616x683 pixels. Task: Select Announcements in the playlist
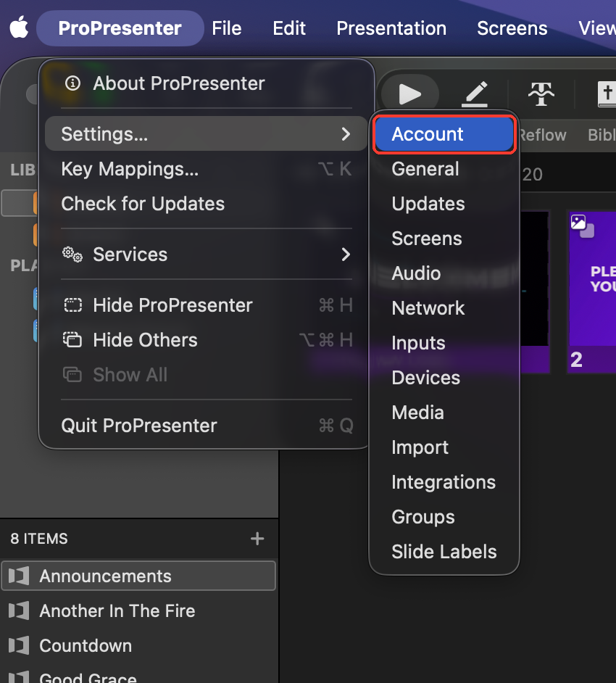[138, 576]
